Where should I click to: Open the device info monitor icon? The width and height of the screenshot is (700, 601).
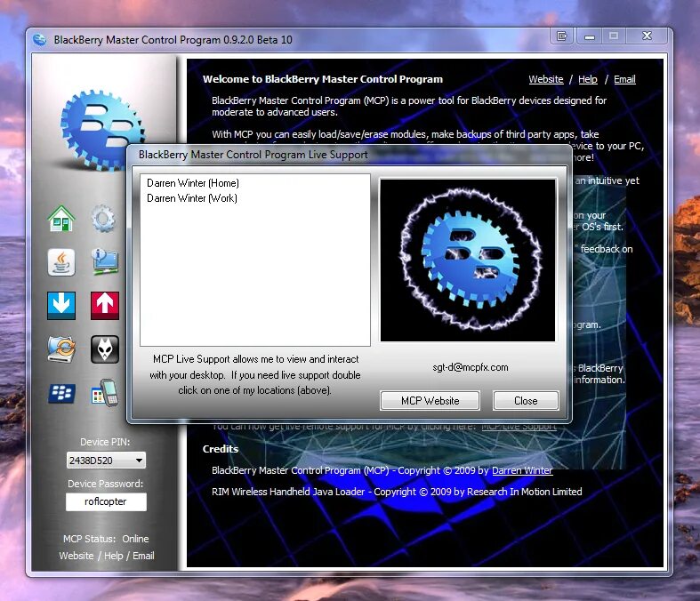click(x=105, y=262)
